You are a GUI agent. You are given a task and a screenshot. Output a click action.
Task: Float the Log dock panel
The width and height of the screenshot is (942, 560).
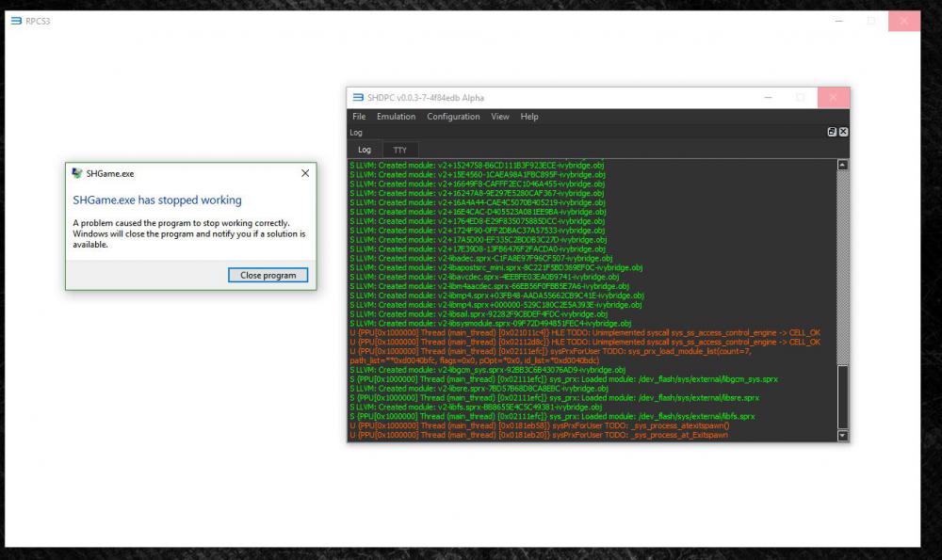coord(832,133)
